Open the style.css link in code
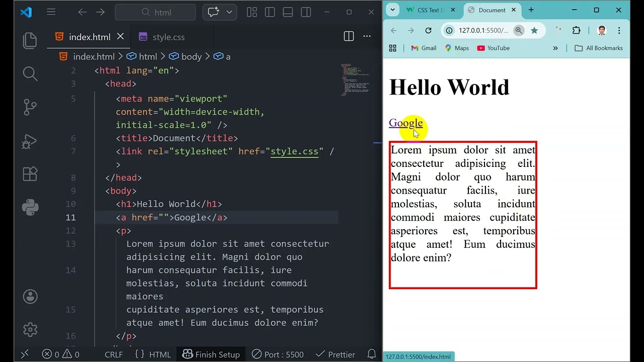 (294, 151)
